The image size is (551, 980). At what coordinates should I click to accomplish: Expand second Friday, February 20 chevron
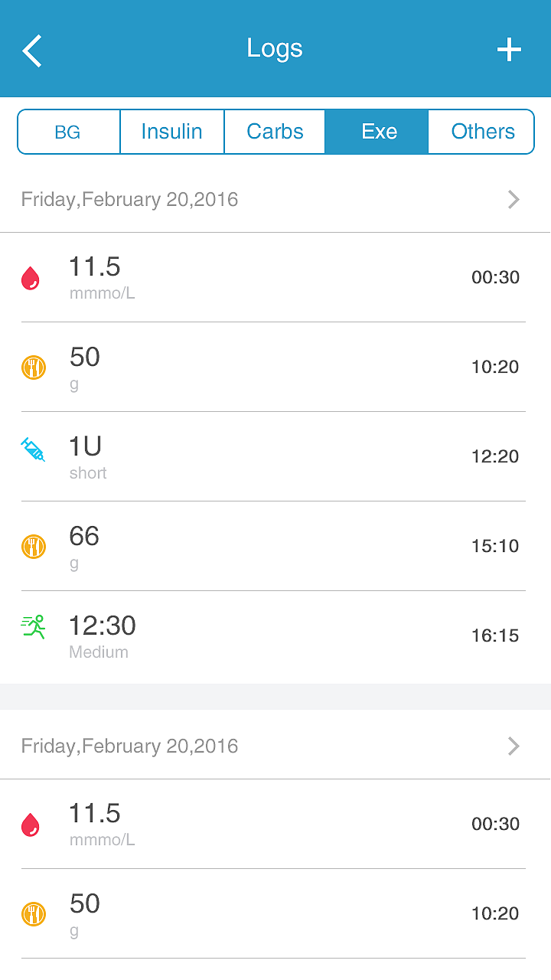pyautogui.click(x=514, y=746)
